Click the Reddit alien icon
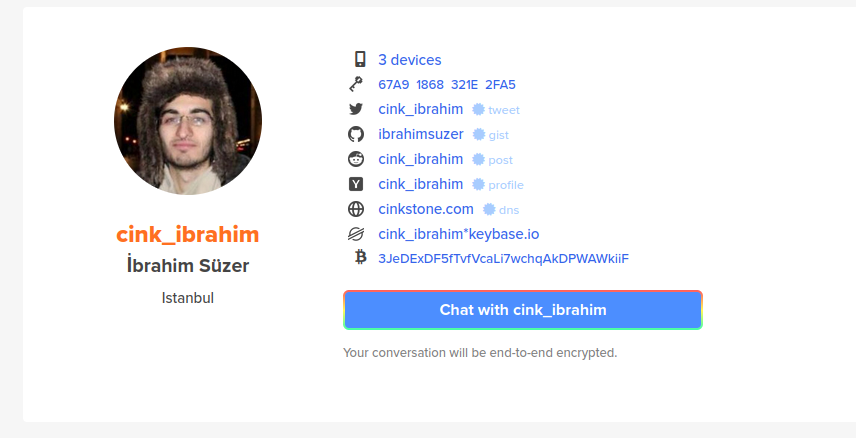 pyautogui.click(x=356, y=159)
